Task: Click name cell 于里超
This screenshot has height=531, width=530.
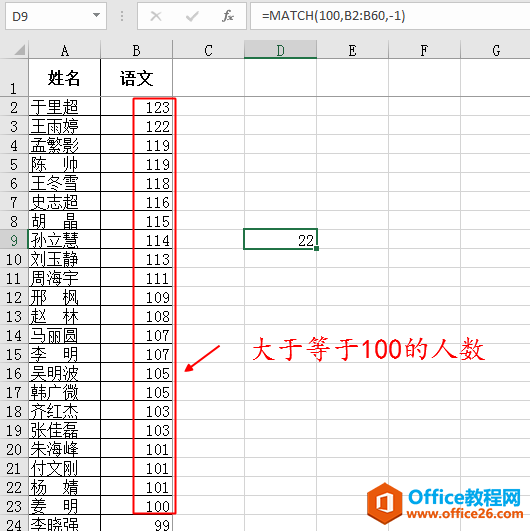Action: tap(65, 107)
